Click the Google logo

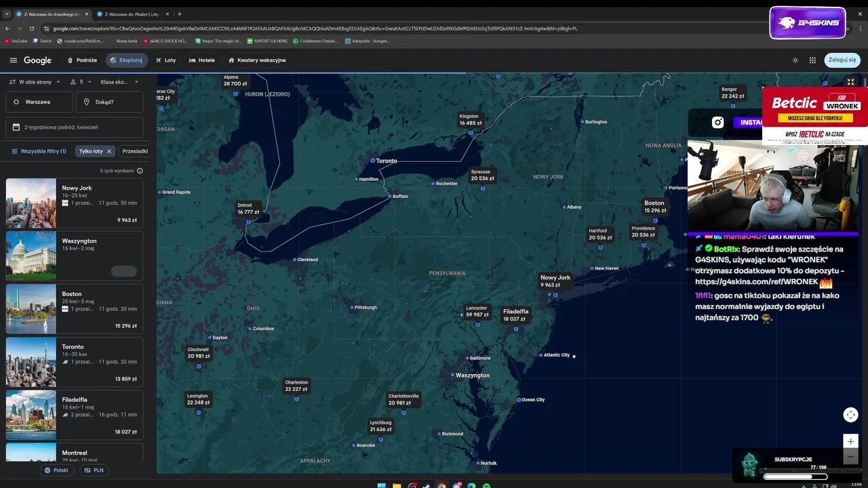click(37, 60)
